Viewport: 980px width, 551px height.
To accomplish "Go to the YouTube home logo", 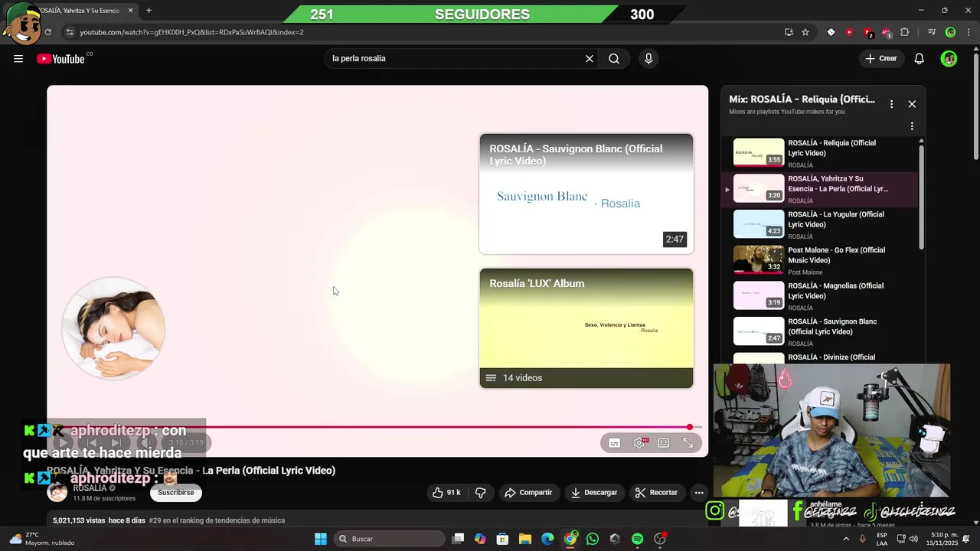I will [60, 59].
